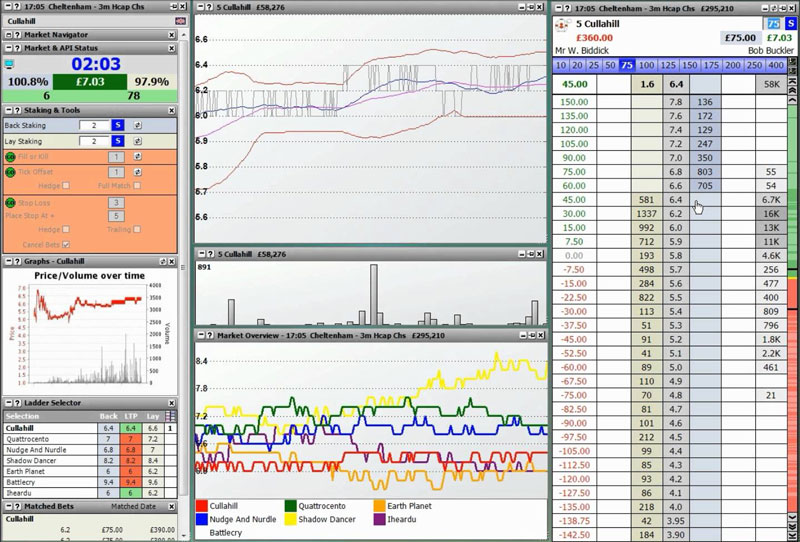Image resolution: width=800 pixels, height=542 pixels.
Task: Click the ladder column layout icon
Action: (x=171, y=415)
